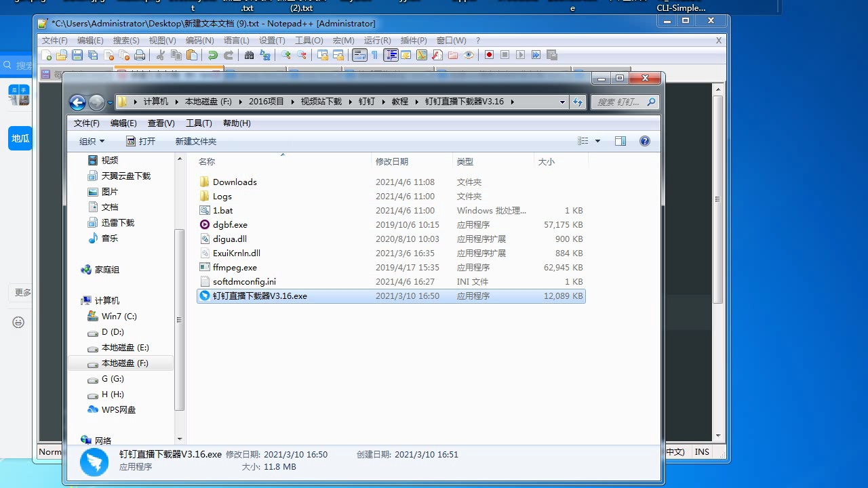Screen dimensions: 868x488
Task: Click 视频站下载 in the address breadcrumb
Action: tap(321, 102)
